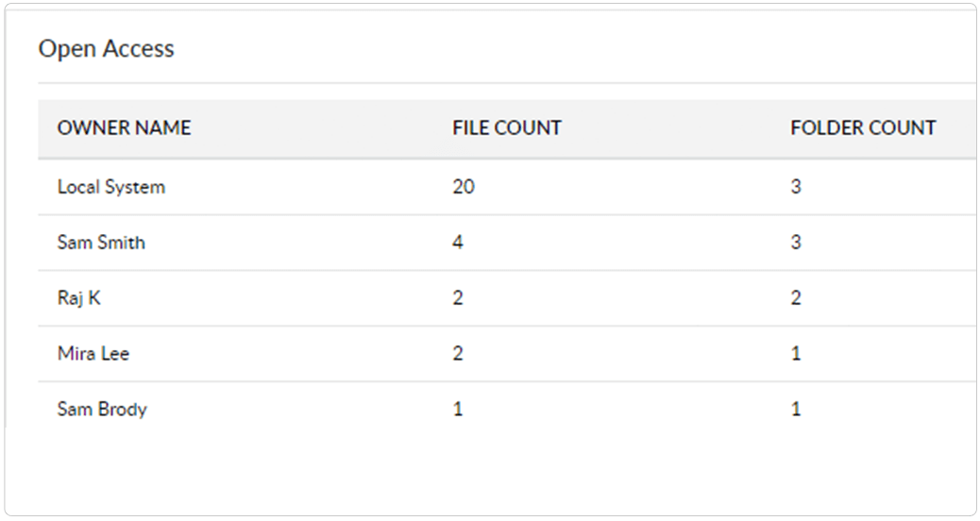980x521 pixels.
Task: Sort by the File Count column header
Action: [506, 127]
